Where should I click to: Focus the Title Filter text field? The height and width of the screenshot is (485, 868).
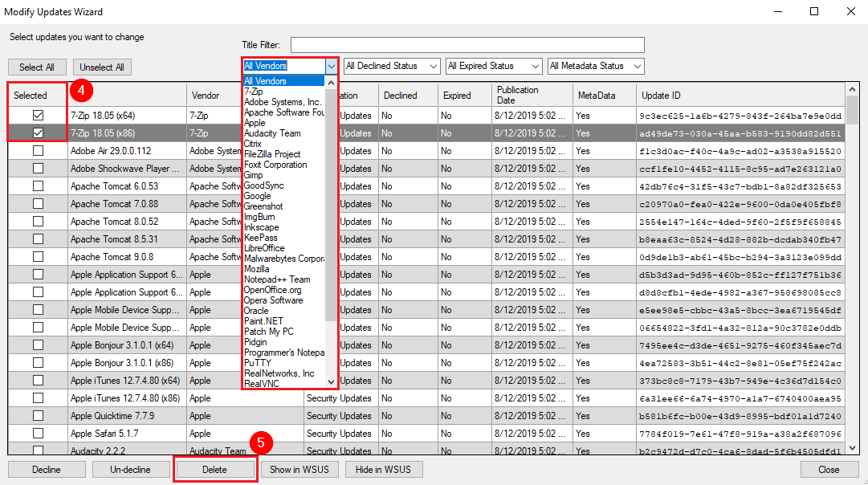(x=468, y=45)
